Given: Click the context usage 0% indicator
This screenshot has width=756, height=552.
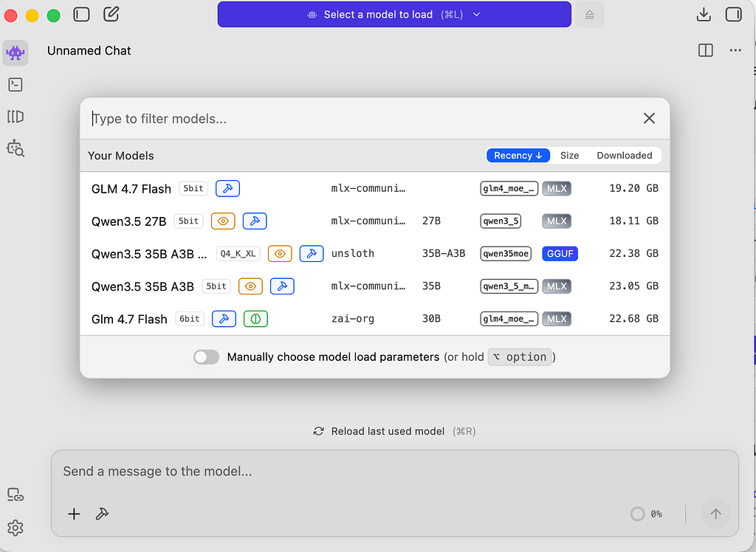Looking at the screenshot, I should (x=646, y=514).
